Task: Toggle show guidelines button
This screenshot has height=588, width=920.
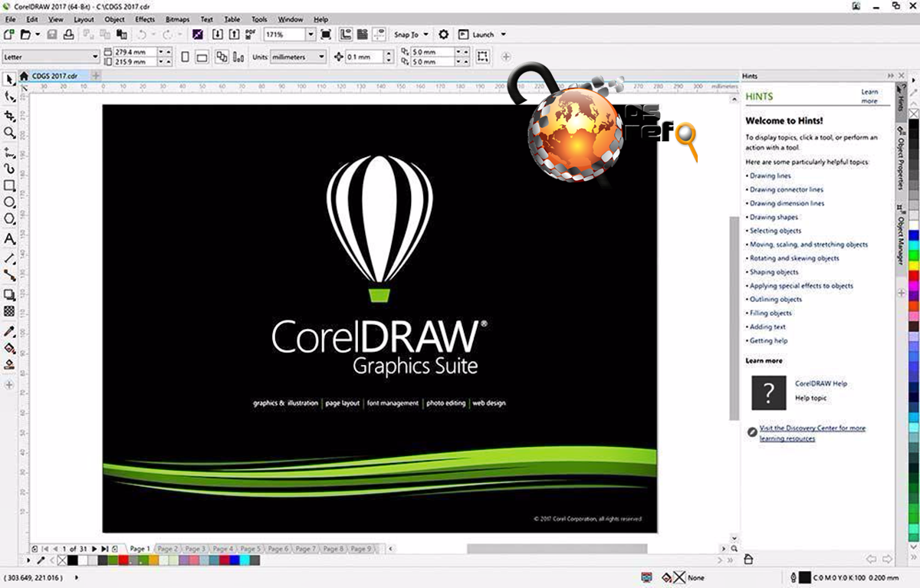Action: pos(378,34)
